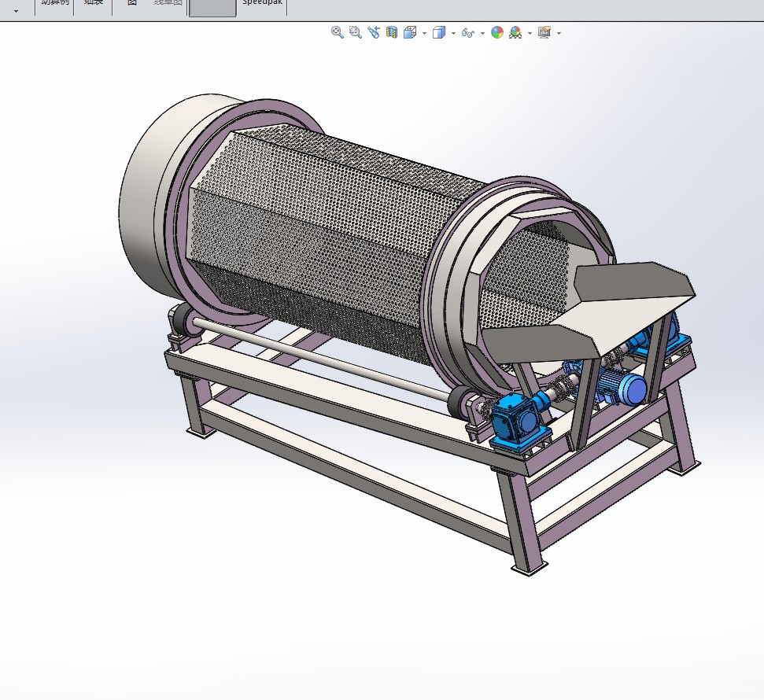The height and width of the screenshot is (700, 764).
Task: Expand the Hide/Show Items dropdown arrow
Action: click(482, 34)
